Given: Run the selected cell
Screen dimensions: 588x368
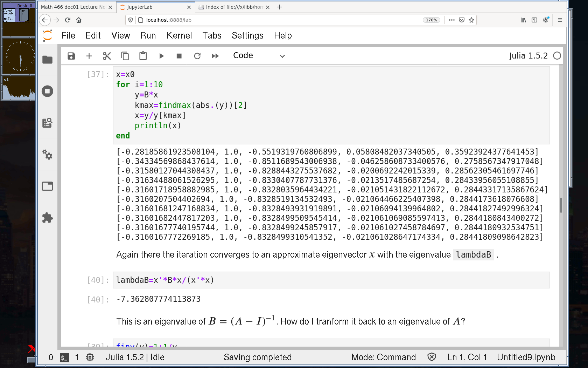Looking at the screenshot, I should (x=161, y=56).
